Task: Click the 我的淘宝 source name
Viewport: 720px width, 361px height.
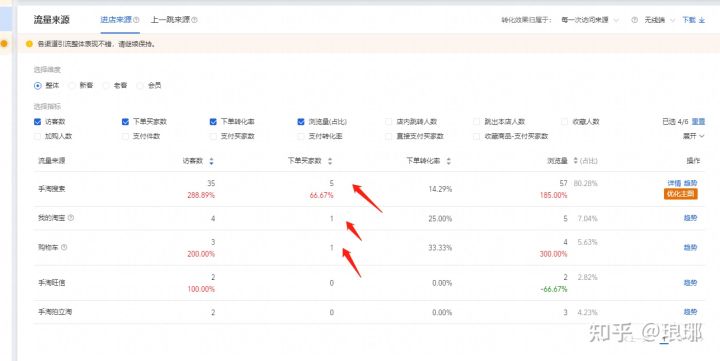Action: [x=51, y=218]
